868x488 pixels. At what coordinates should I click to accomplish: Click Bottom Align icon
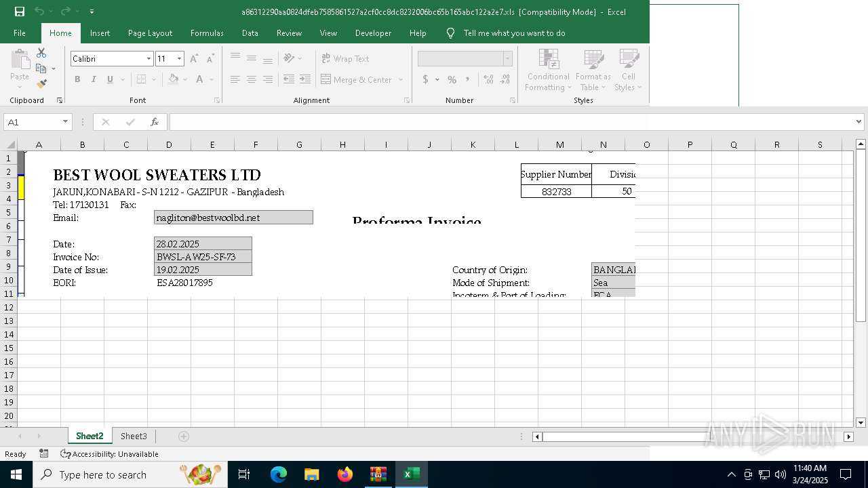click(268, 58)
